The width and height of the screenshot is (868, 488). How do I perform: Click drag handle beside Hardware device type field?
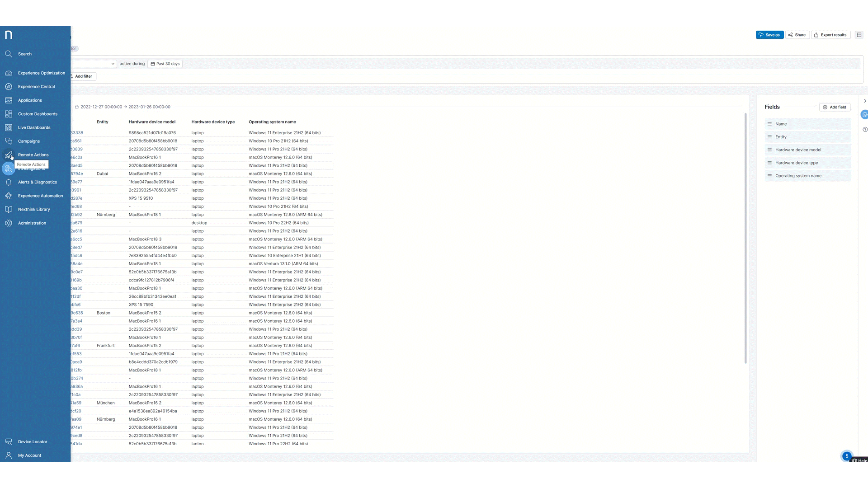769,163
